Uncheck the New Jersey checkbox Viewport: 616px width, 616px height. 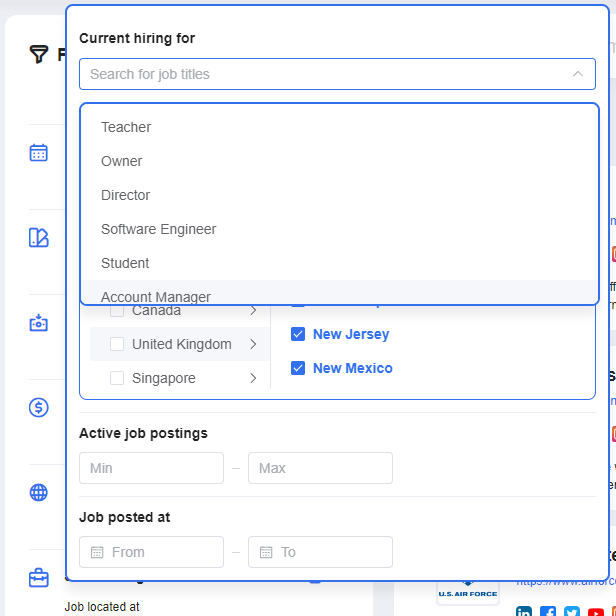tap(298, 334)
